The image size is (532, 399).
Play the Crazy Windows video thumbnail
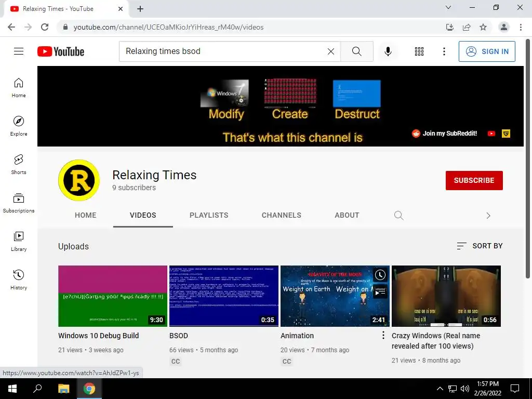[446, 296]
